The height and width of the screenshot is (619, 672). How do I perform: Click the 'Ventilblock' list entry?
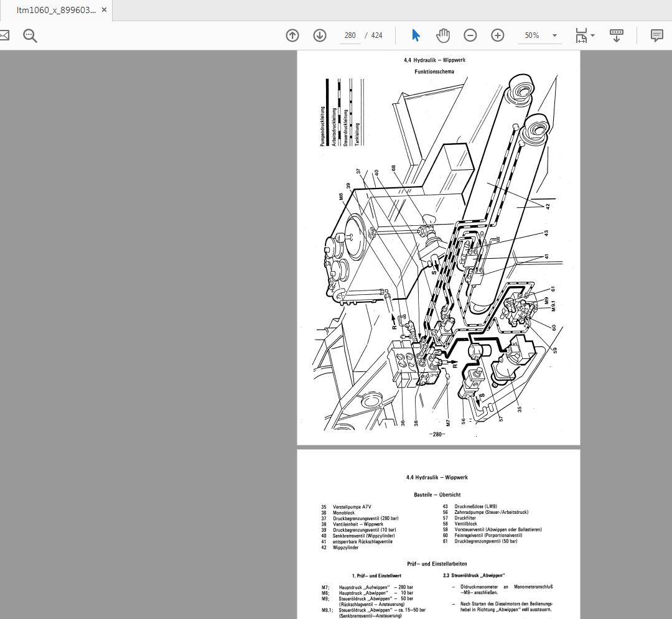click(x=466, y=523)
